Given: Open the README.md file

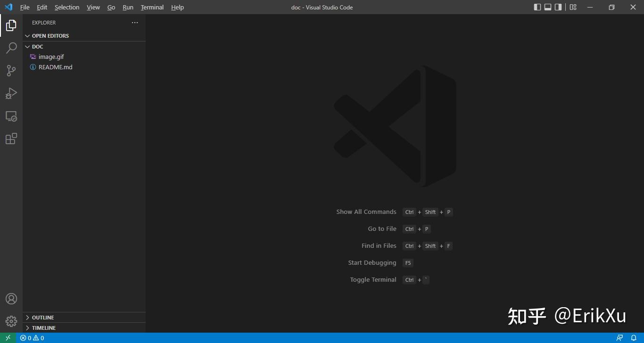Looking at the screenshot, I should click(x=55, y=67).
